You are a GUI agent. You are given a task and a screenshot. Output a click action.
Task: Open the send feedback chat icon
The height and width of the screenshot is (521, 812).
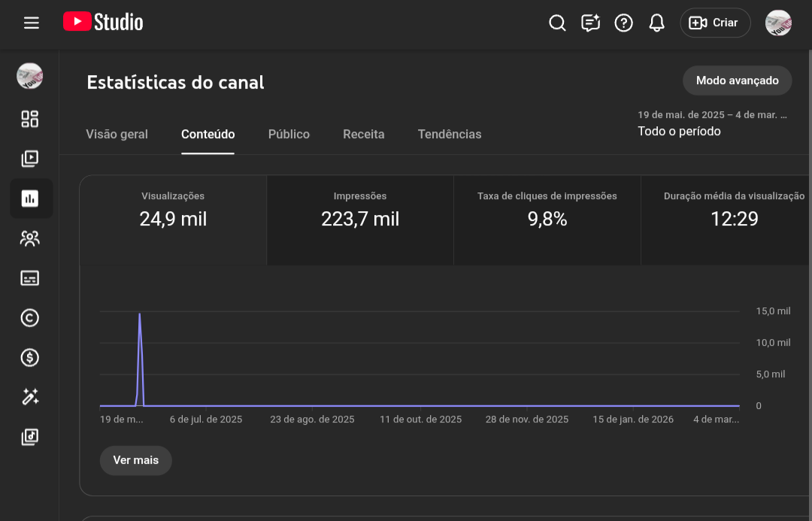pyautogui.click(x=590, y=23)
